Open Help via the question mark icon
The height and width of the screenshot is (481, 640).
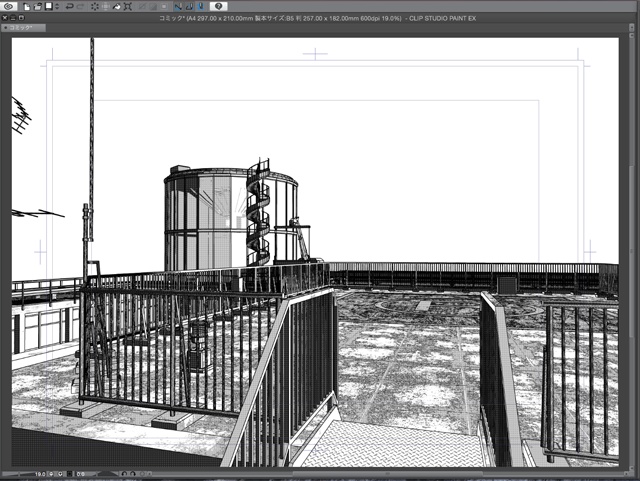coord(218,7)
